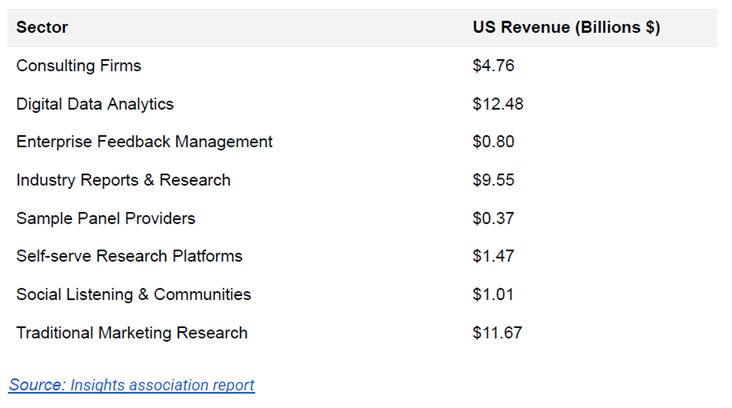
Task: Select the Self-serve Research Platforms cell
Action: (129, 256)
